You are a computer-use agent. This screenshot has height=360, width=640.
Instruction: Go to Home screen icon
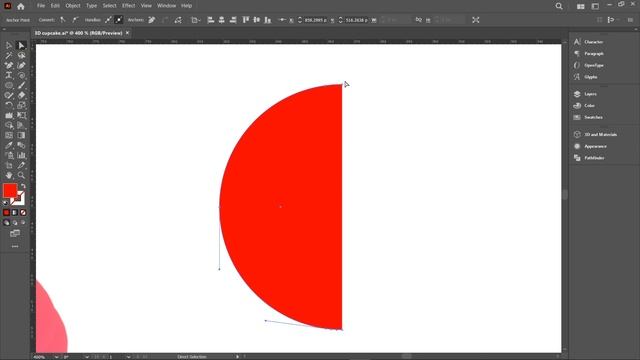coord(21,6)
